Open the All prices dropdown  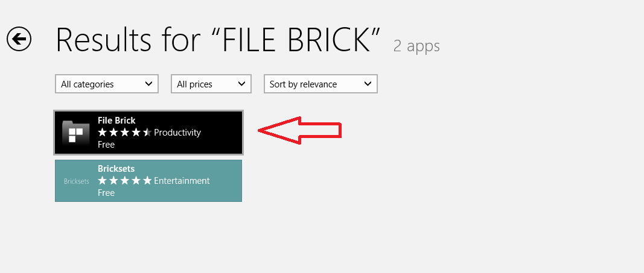coord(211,84)
